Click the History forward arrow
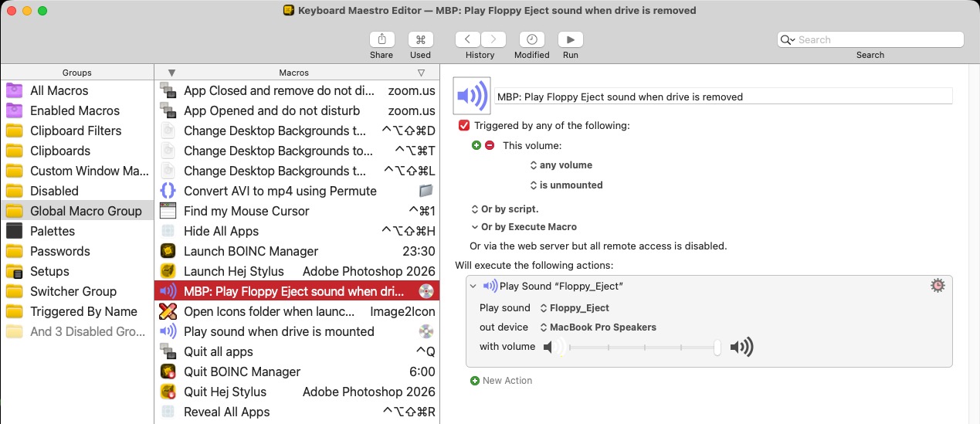This screenshot has width=980, height=424. pos(493,39)
